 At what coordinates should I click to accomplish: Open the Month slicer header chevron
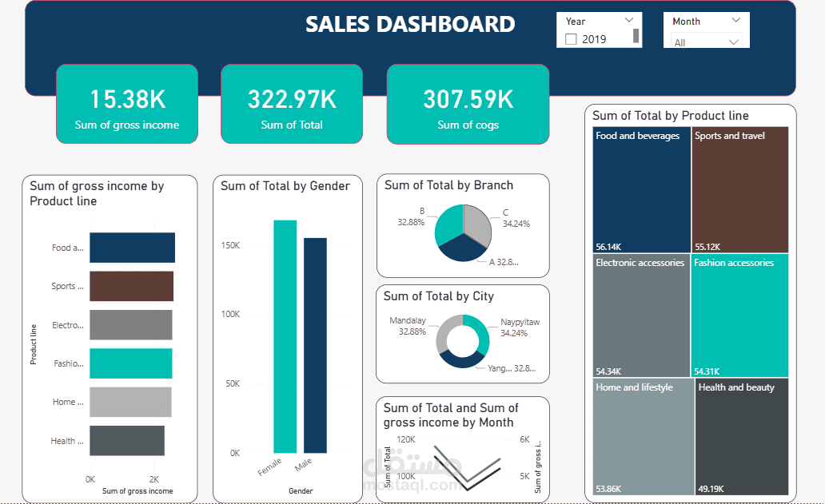tap(736, 21)
